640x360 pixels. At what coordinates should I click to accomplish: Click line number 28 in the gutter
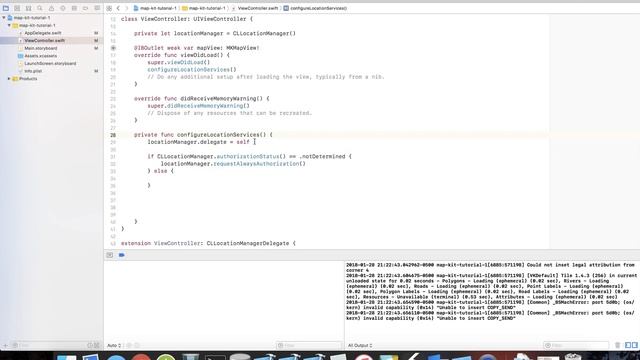coord(113,135)
